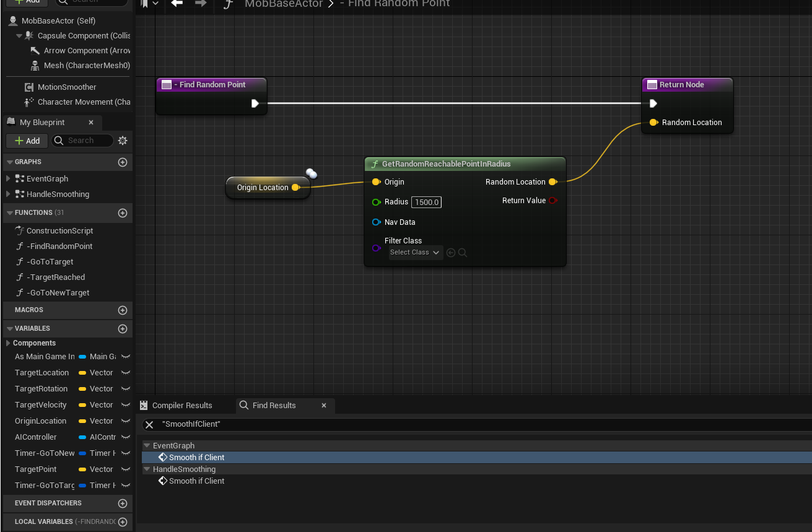Viewport: 812px width, 532px height.
Task: Toggle visibility eye for TargetVelocity variable
Action: (x=125, y=405)
